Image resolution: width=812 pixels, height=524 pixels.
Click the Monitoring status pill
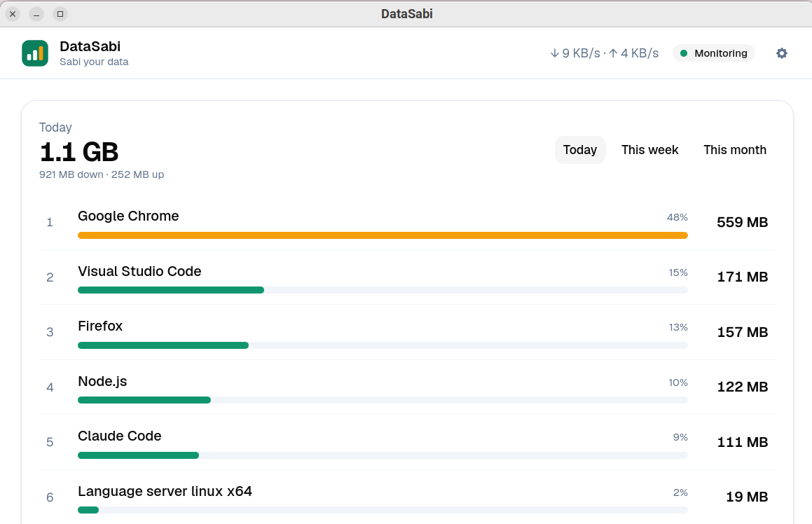[x=714, y=53]
